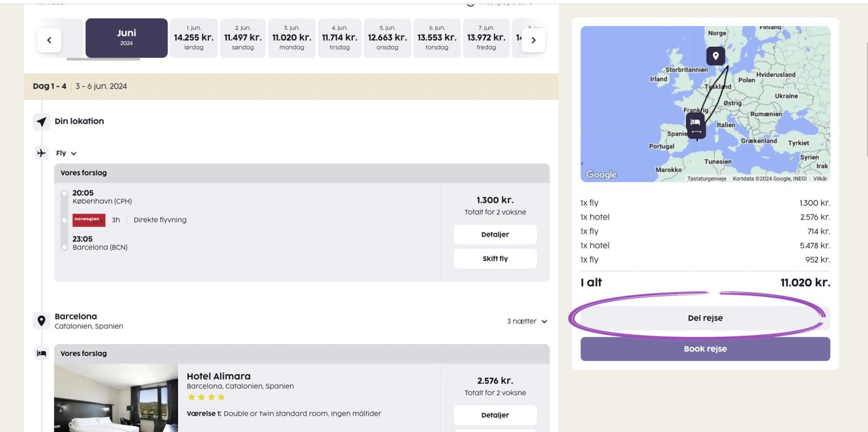Click the 5.478 kr. hotel summary price
The image size is (868, 432).
coord(815,246)
